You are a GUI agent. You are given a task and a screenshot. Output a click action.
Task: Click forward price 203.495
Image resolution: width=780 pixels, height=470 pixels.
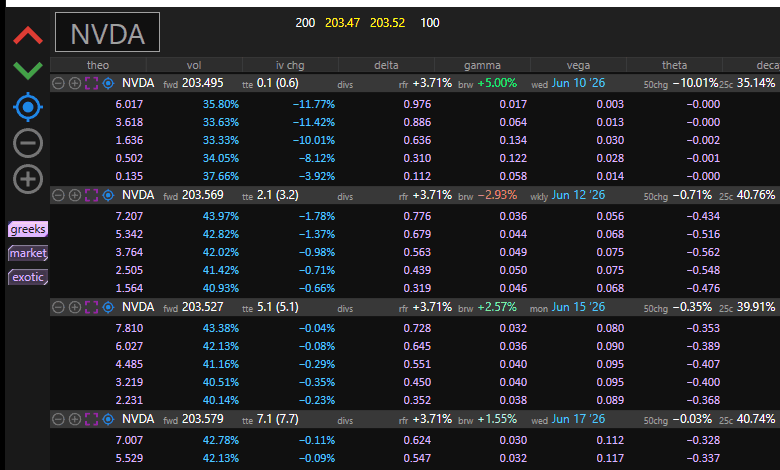click(202, 83)
